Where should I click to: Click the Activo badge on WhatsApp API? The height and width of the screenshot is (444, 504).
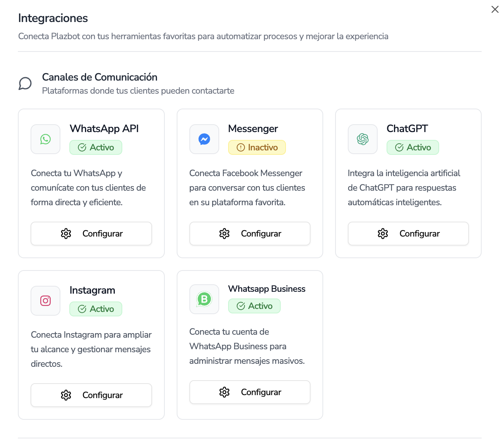96,147
